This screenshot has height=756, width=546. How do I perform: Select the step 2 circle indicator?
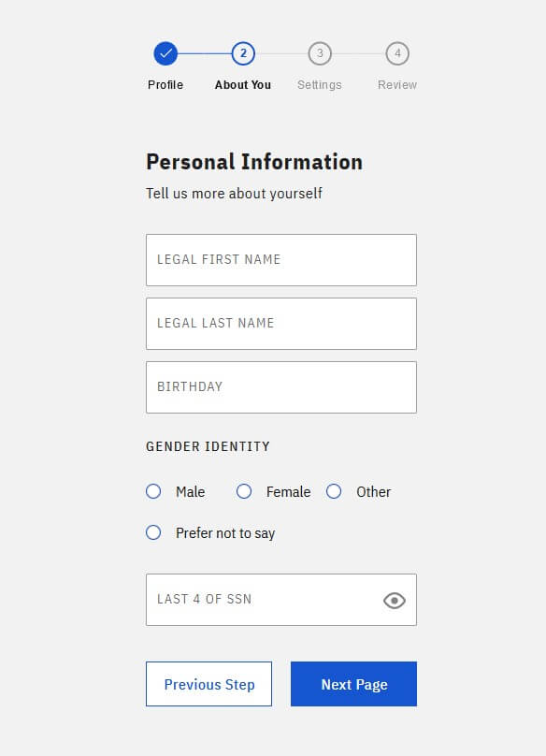(x=243, y=53)
